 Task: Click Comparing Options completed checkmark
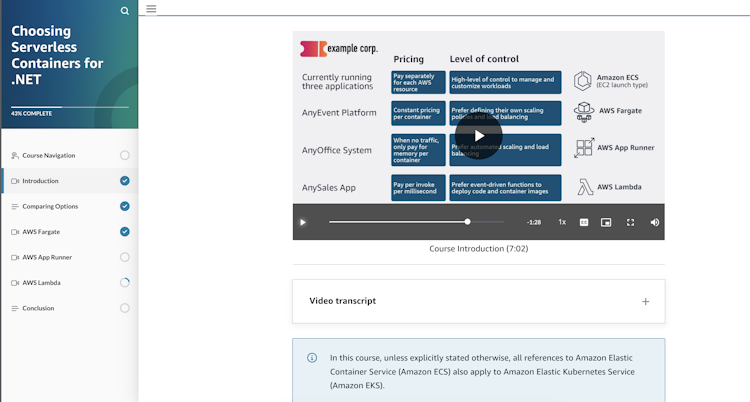(125, 206)
